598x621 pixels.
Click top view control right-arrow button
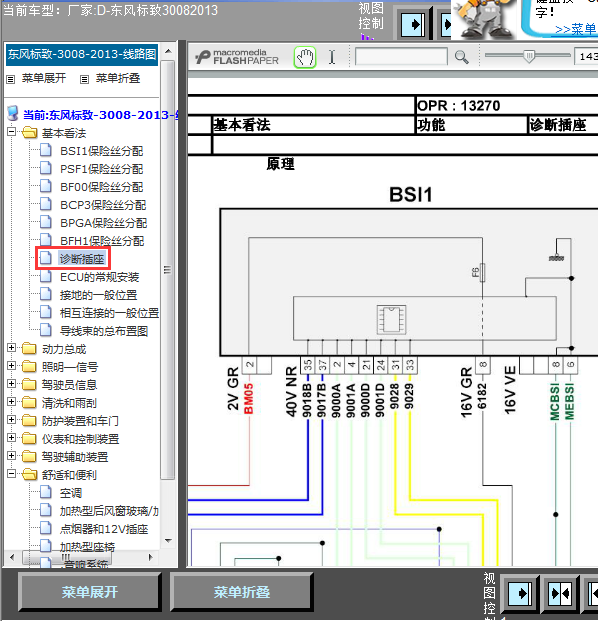pos(412,25)
